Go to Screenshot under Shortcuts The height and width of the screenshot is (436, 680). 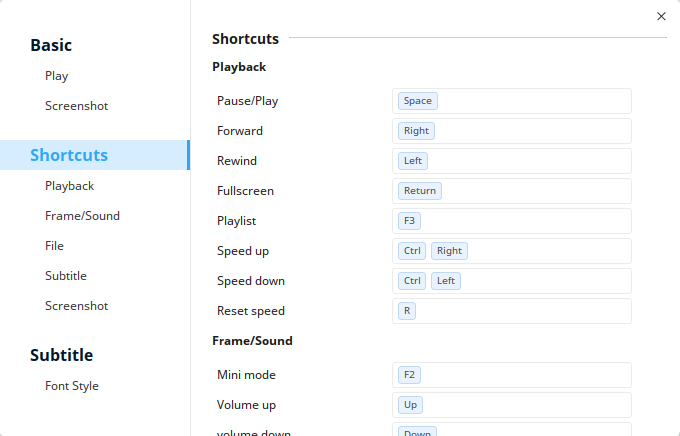click(76, 306)
